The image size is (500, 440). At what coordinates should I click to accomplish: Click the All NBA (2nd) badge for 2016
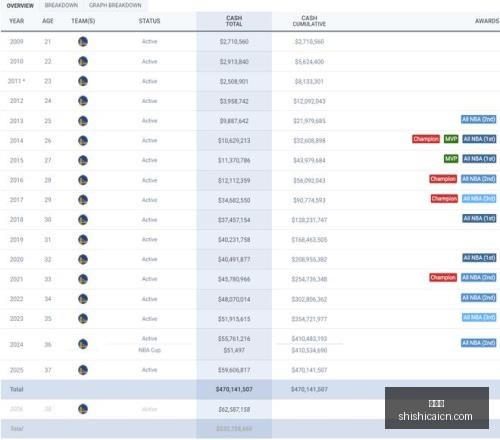[479, 179]
